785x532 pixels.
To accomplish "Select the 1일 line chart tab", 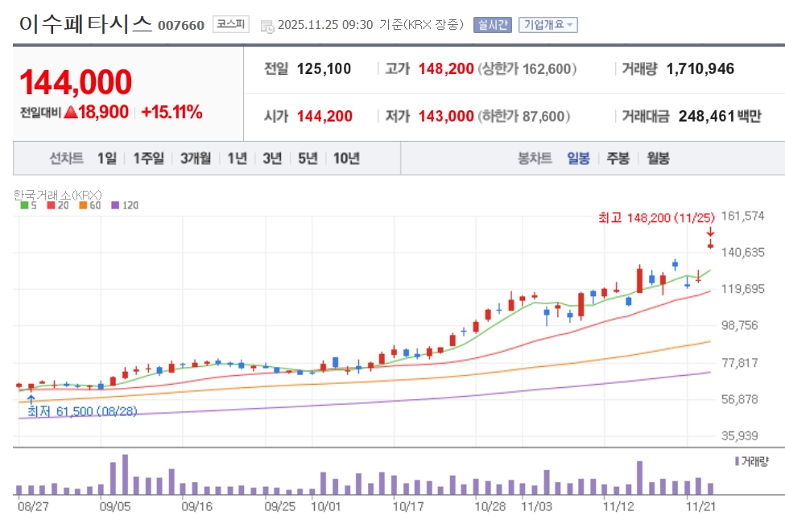I will click(106, 158).
